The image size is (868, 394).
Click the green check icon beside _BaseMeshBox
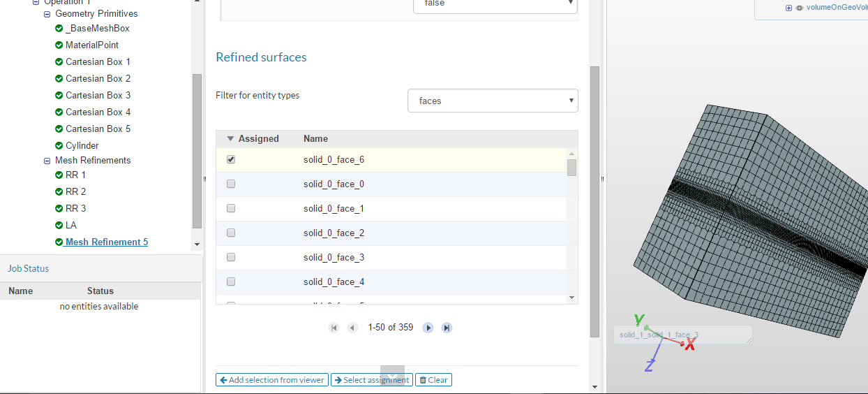(x=59, y=29)
